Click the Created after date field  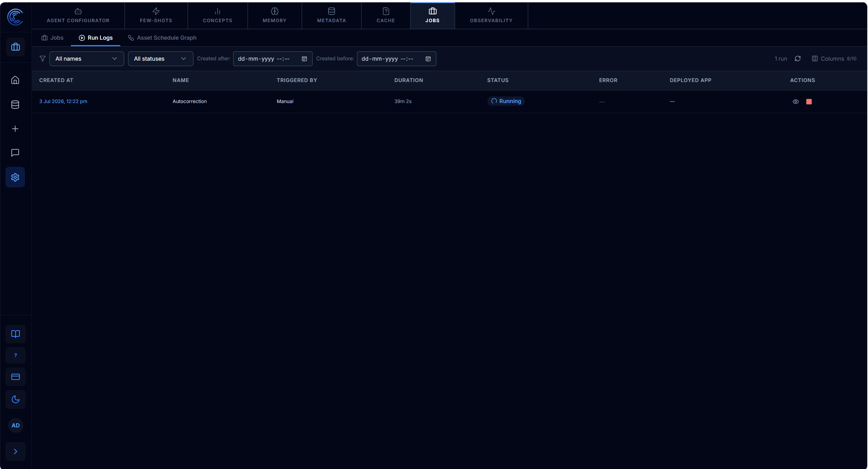(272, 59)
